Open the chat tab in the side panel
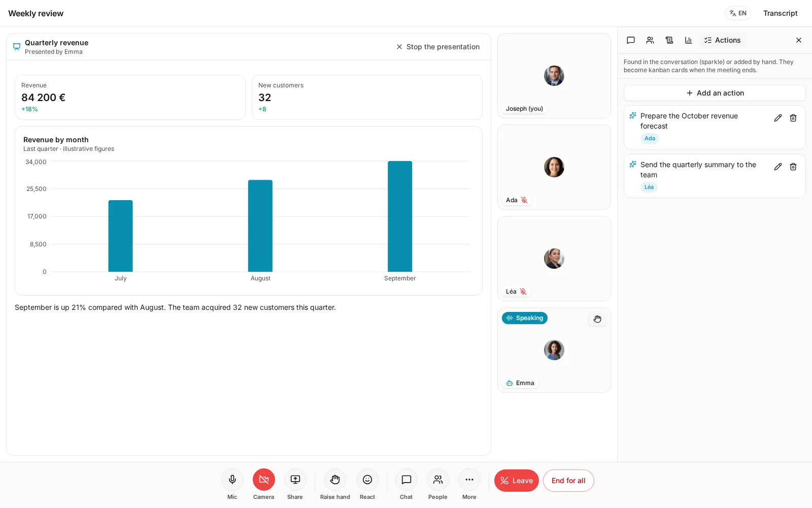Image resolution: width=812 pixels, height=508 pixels. point(631,40)
